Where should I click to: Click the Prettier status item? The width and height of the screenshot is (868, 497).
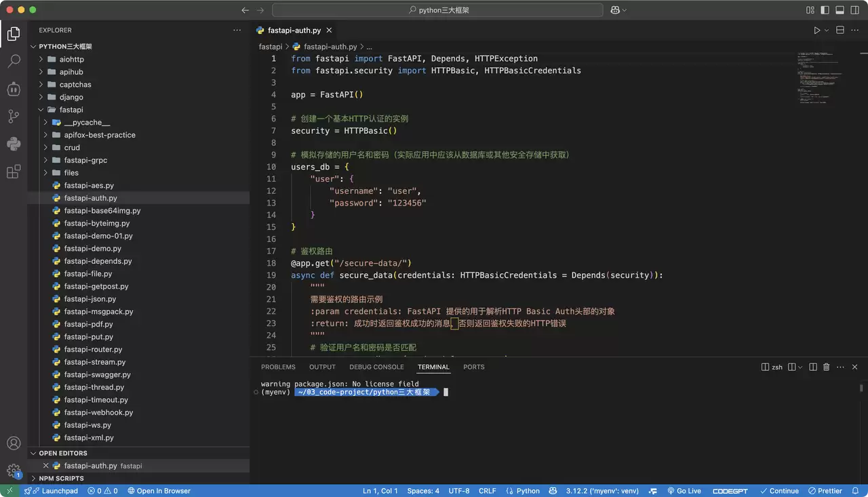point(825,491)
